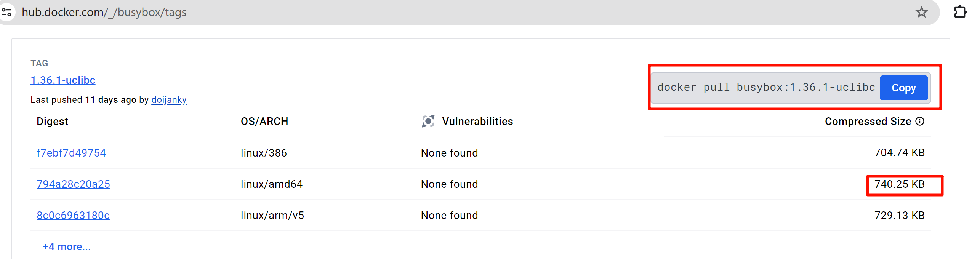
Task: Click the address bar URL field
Action: click(305, 12)
